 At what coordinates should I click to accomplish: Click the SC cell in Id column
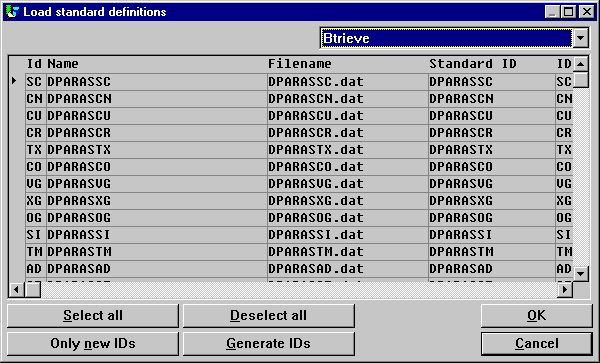(36, 81)
